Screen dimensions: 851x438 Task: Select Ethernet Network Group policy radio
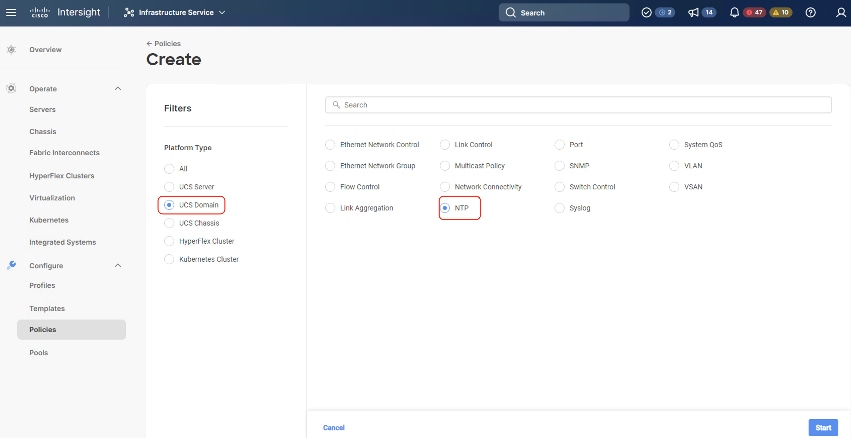click(x=329, y=166)
